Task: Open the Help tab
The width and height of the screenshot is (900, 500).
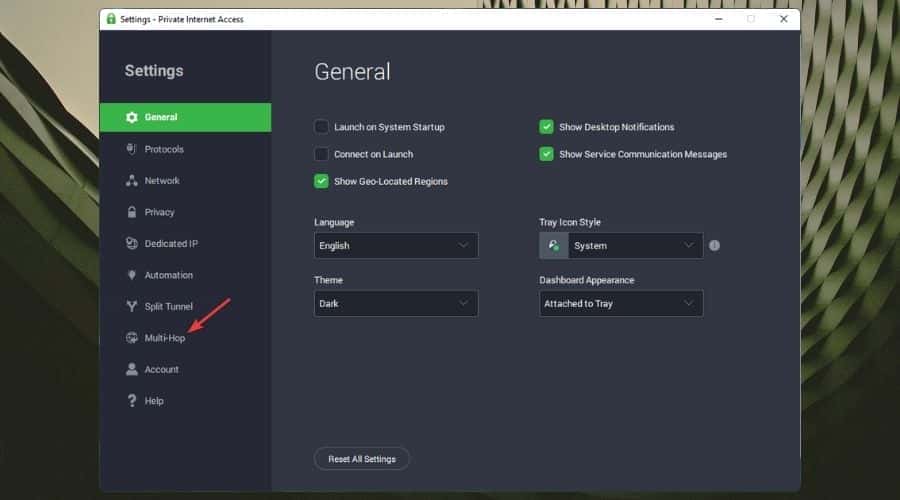Action: tap(185, 401)
